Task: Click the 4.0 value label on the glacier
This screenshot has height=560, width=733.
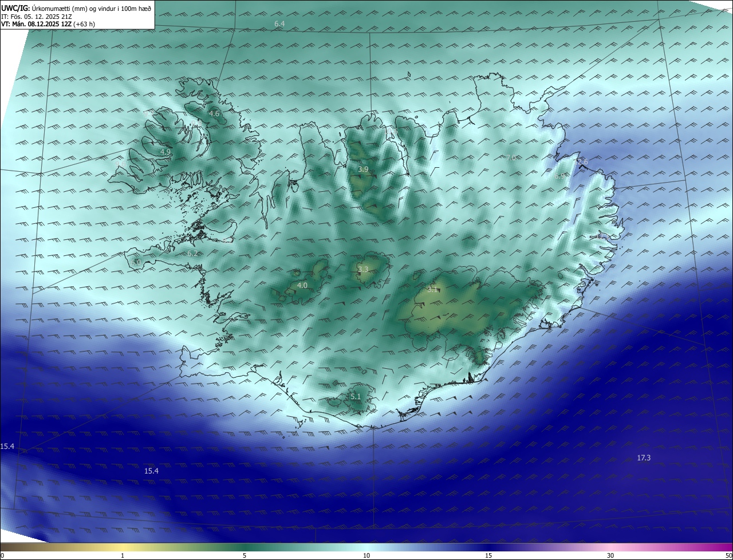Action: [302, 285]
